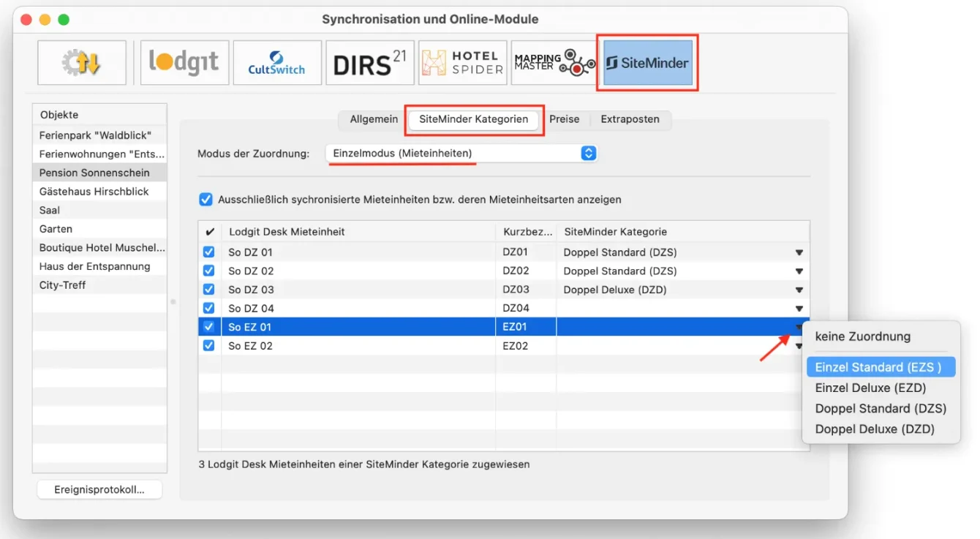Image resolution: width=980 pixels, height=539 pixels.
Task: Click the SiteMinder Kategorie column header
Action: tap(683, 232)
